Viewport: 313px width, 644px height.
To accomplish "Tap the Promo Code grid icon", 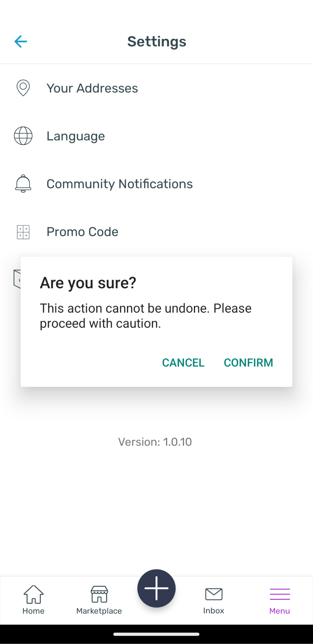I will 23,232.
